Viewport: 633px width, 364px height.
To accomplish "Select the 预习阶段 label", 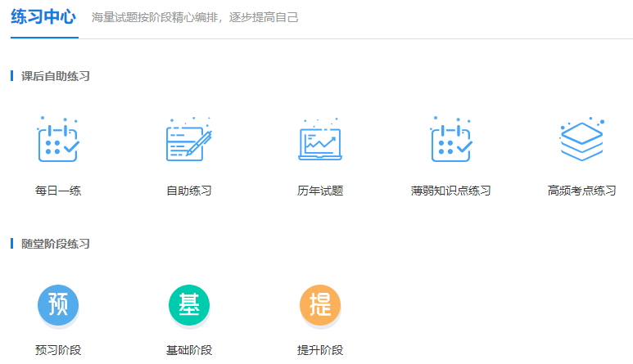I will 58,350.
